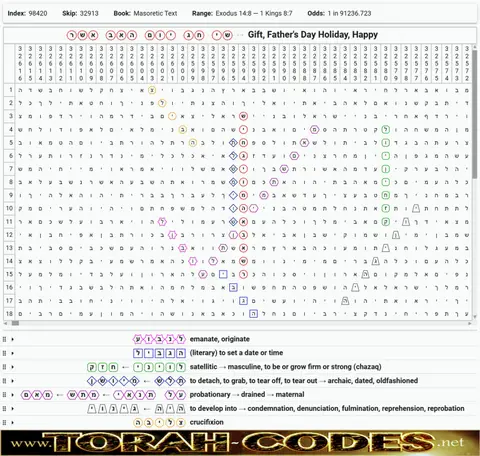Click the horizontal scrollbar thumb below the matrix
The width and height of the screenshot is (480, 456).
[15, 323]
